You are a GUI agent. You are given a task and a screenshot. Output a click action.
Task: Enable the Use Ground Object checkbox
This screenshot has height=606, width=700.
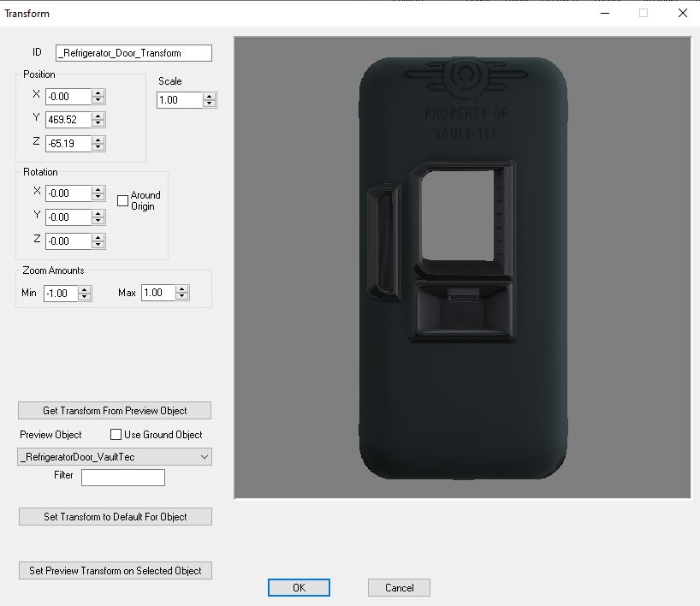tap(116, 435)
